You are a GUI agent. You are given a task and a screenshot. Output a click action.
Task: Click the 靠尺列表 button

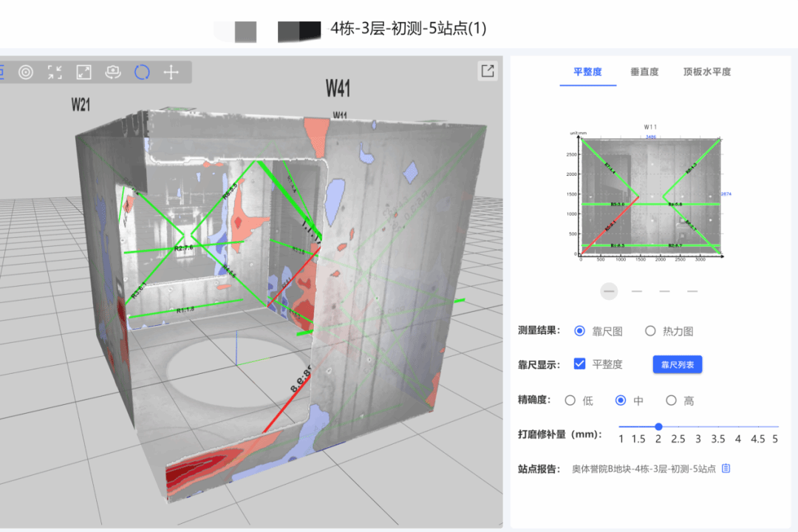tap(677, 364)
